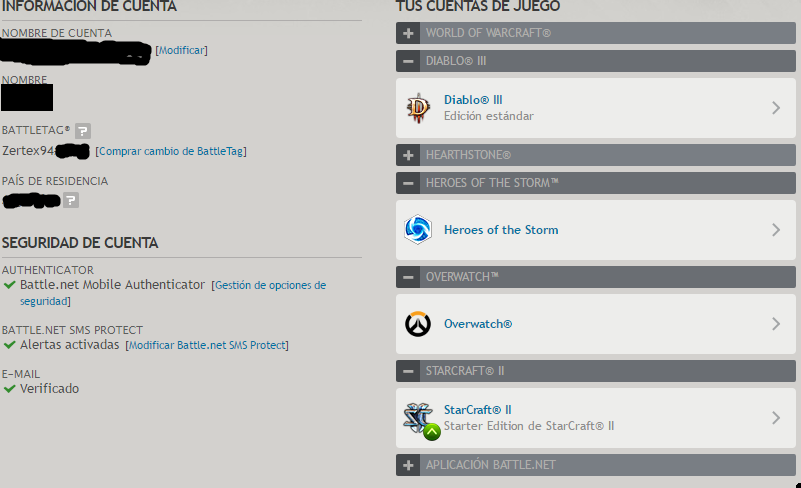
Task: Click Starter Edition de StarCraft II text
Action: click(529, 426)
